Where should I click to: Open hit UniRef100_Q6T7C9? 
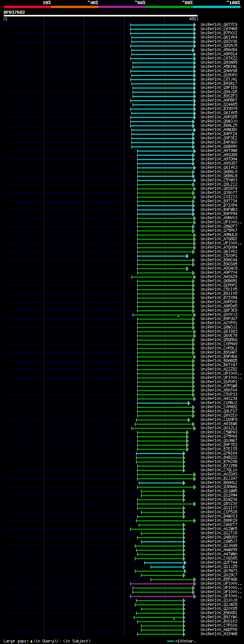219,24
